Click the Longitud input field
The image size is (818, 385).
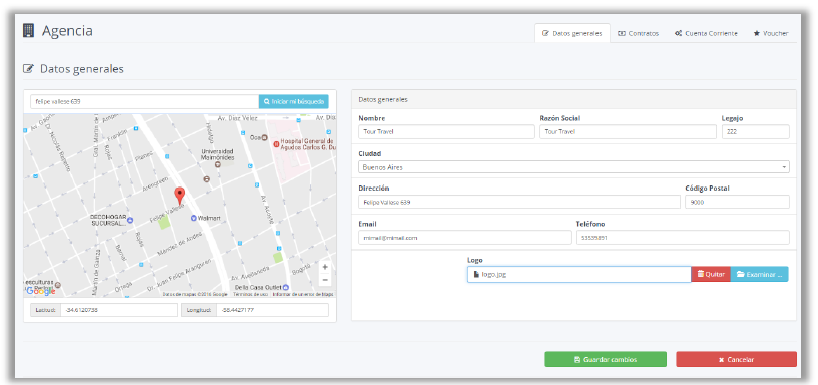(272, 310)
